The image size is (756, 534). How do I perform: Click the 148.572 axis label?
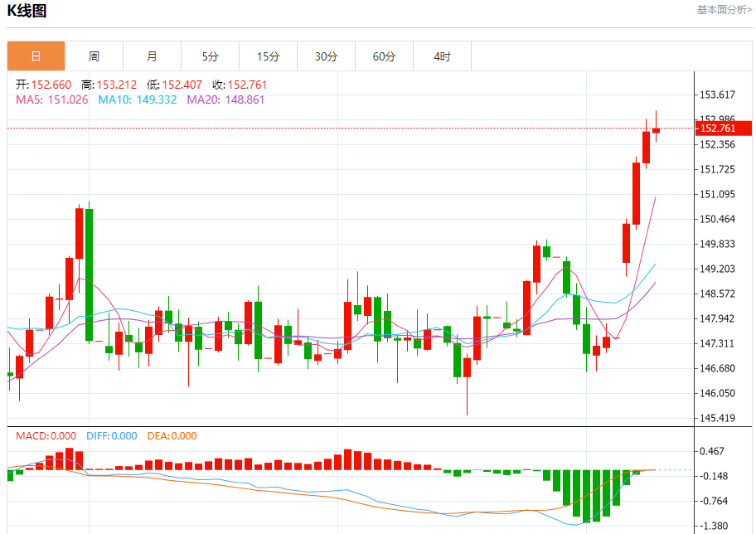pos(717,294)
